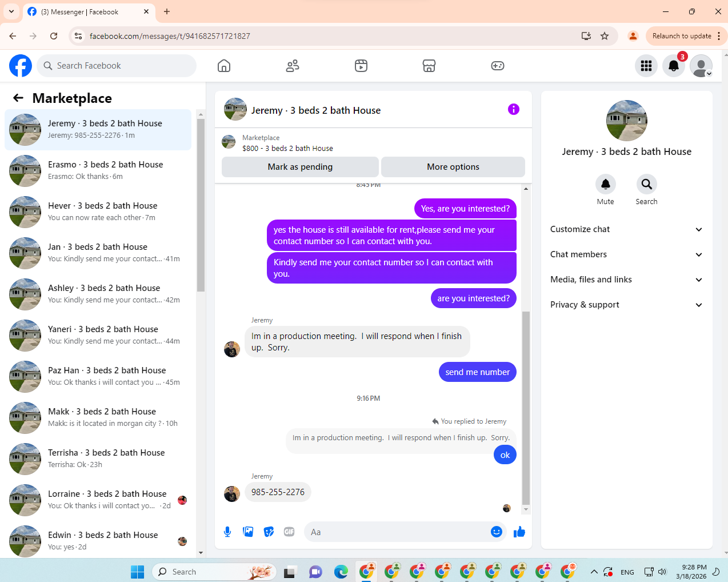728x582 pixels.
Task: Open Windows Start menu
Action: pyautogui.click(x=138, y=572)
